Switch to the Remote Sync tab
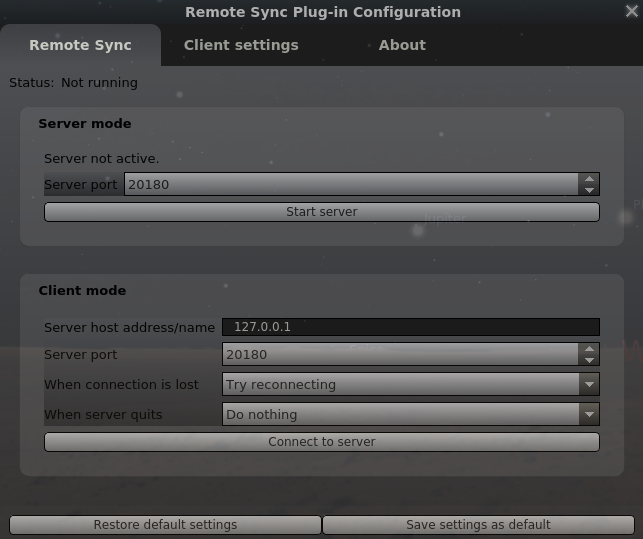Viewport: 643px width, 539px height. click(x=80, y=45)
